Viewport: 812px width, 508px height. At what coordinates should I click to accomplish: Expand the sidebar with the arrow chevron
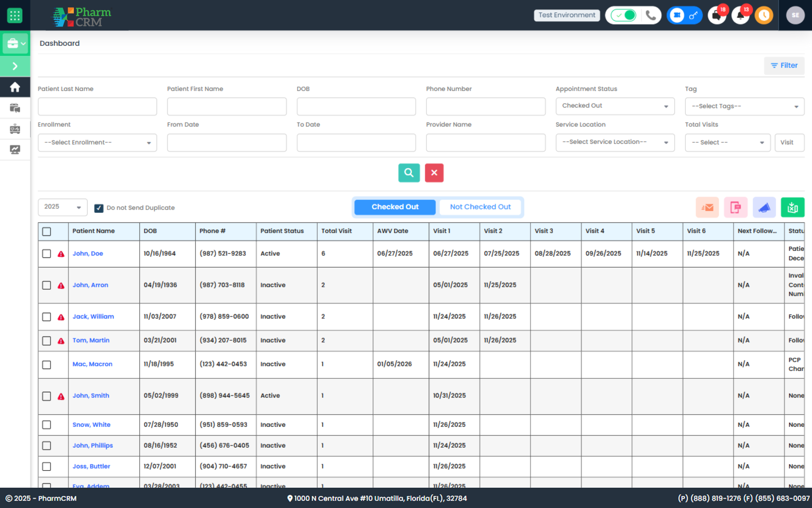pos(15,66)
